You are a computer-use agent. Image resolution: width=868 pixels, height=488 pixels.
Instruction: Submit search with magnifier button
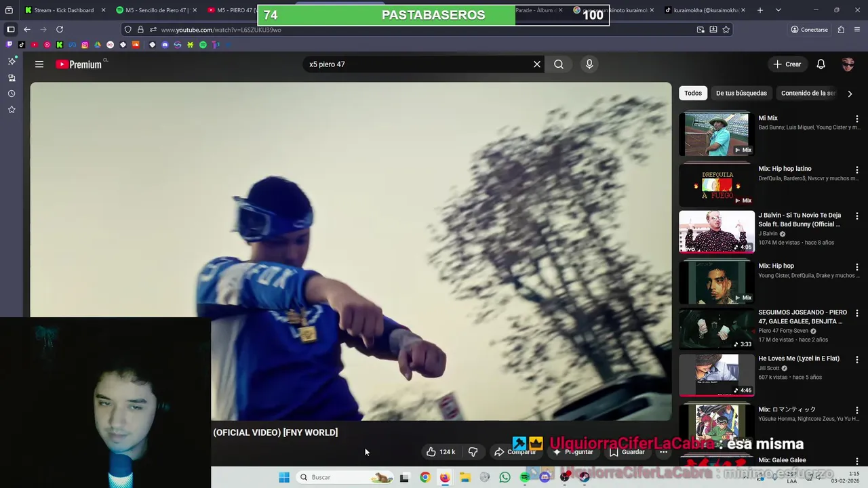click(559, 64)
